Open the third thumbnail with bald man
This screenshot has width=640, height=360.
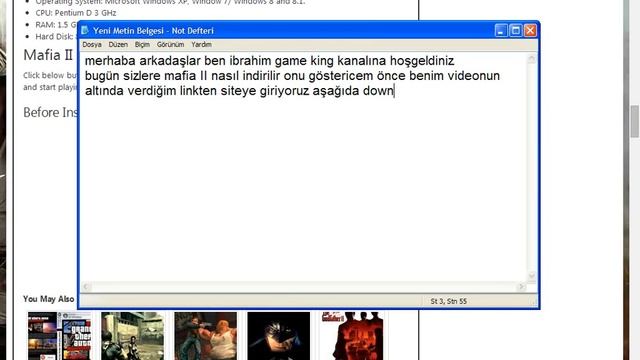[x=205, y=336]
